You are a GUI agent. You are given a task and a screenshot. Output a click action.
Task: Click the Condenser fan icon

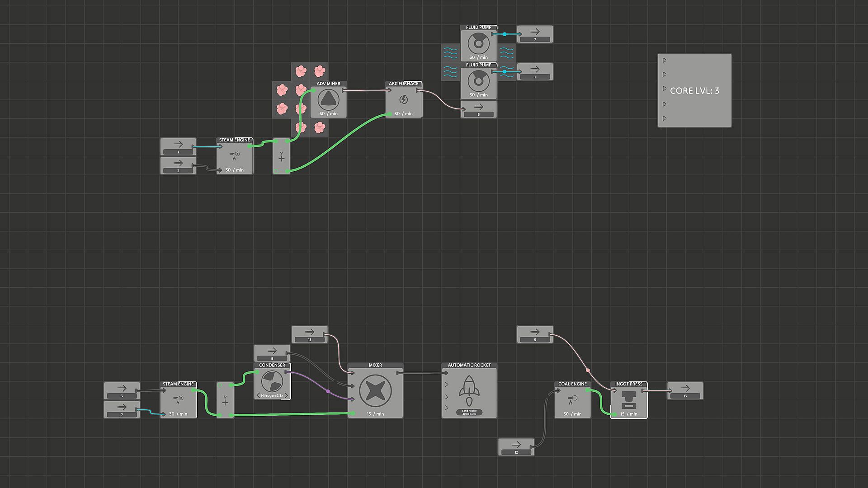[x=272, y=381]
